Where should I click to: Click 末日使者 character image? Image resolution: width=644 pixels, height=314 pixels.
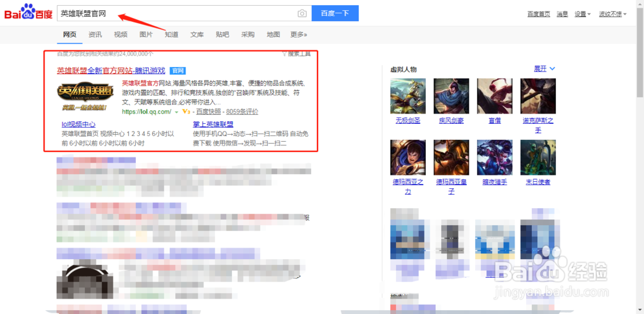pos(538,157)
